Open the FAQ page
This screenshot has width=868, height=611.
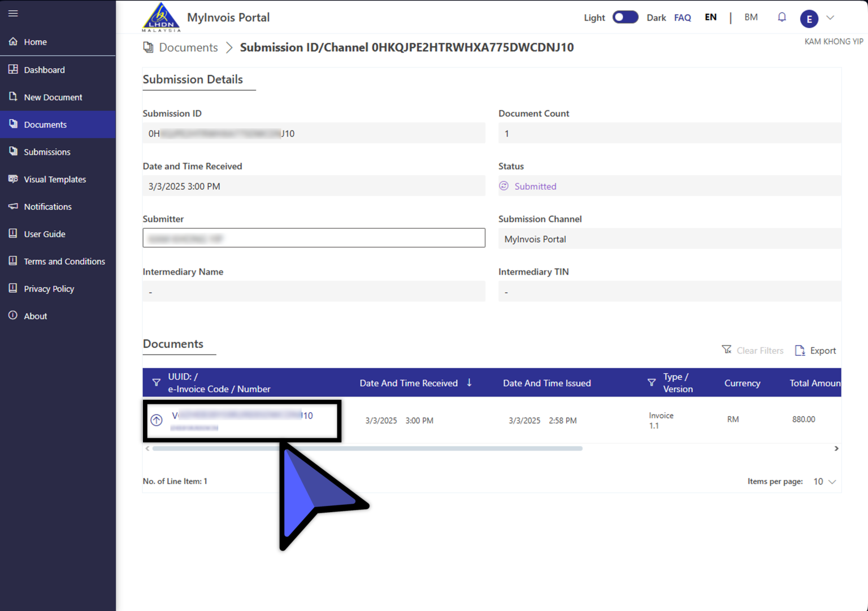(683, 17)
